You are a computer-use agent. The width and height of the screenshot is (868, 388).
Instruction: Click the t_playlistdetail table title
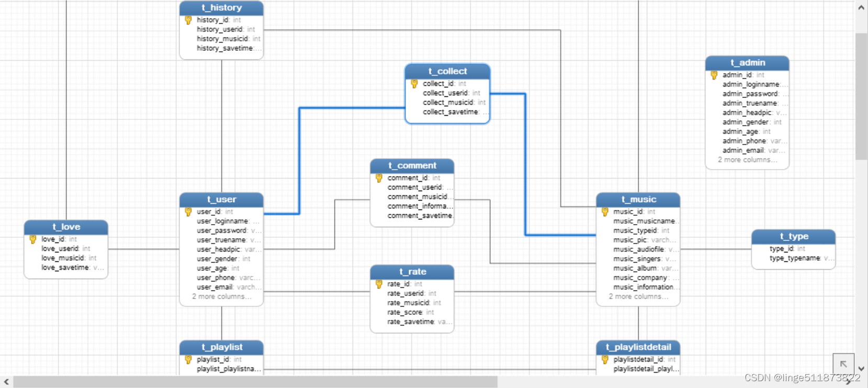638,347
